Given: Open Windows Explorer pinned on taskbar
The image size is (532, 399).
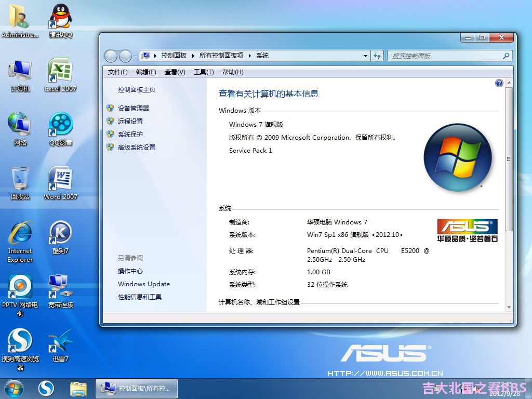Looking at the screenshot, I should pos(78,389).
